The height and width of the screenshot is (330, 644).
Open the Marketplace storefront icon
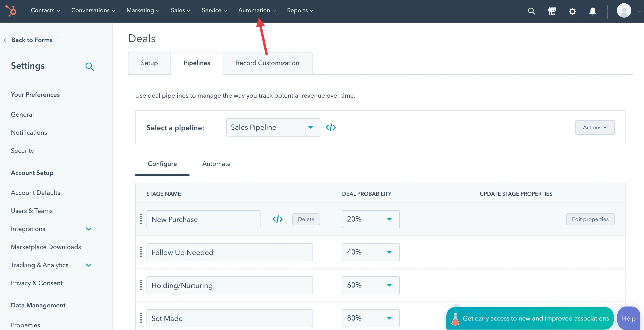click(552, 11)
